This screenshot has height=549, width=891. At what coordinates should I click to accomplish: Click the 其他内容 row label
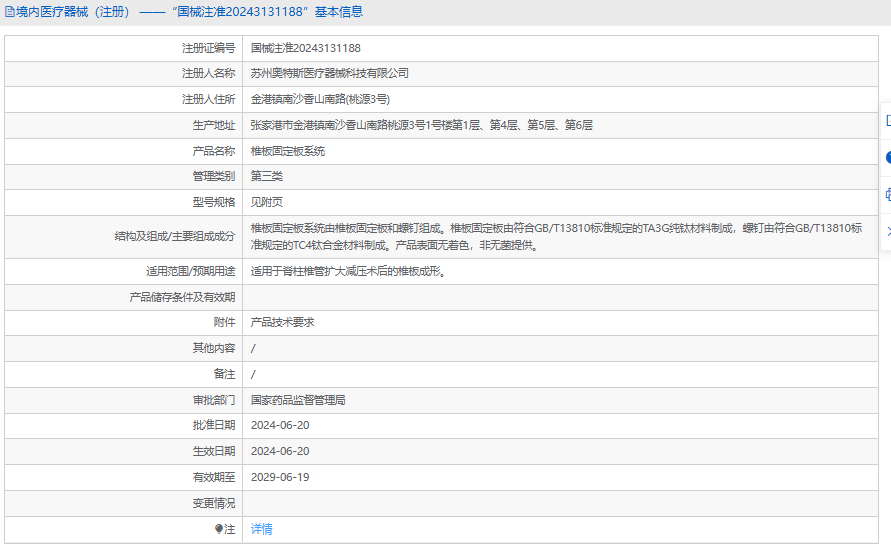click(214, 348)
